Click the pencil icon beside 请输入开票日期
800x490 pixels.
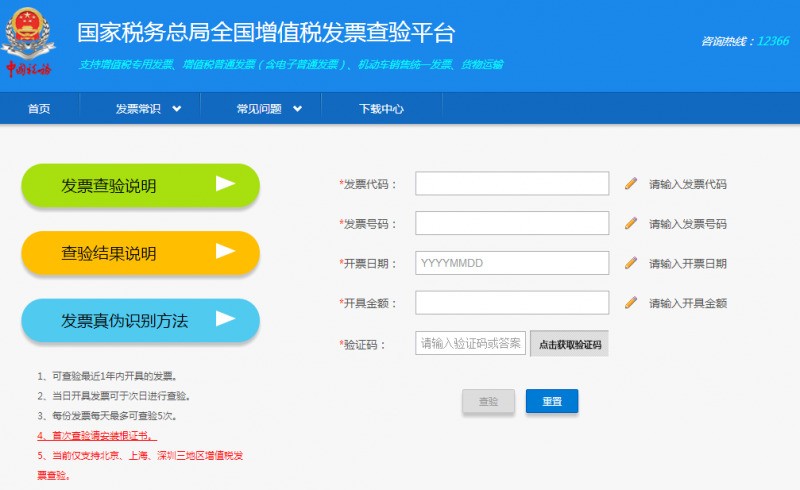631,263
